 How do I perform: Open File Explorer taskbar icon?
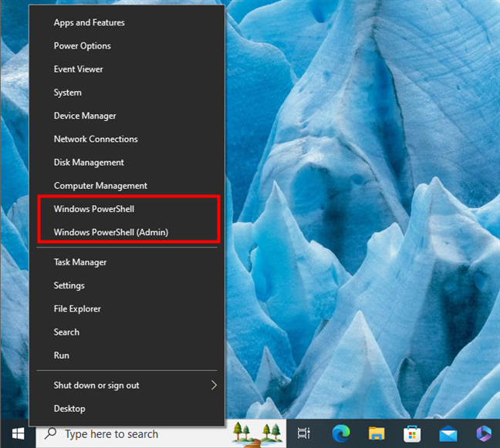coord(377,433)
